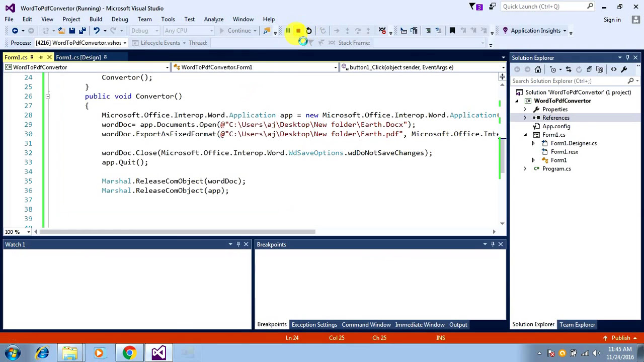The width and height of the screenshot is (644, 362).
Task: Expand the Properties node
Action: [525, 109]
